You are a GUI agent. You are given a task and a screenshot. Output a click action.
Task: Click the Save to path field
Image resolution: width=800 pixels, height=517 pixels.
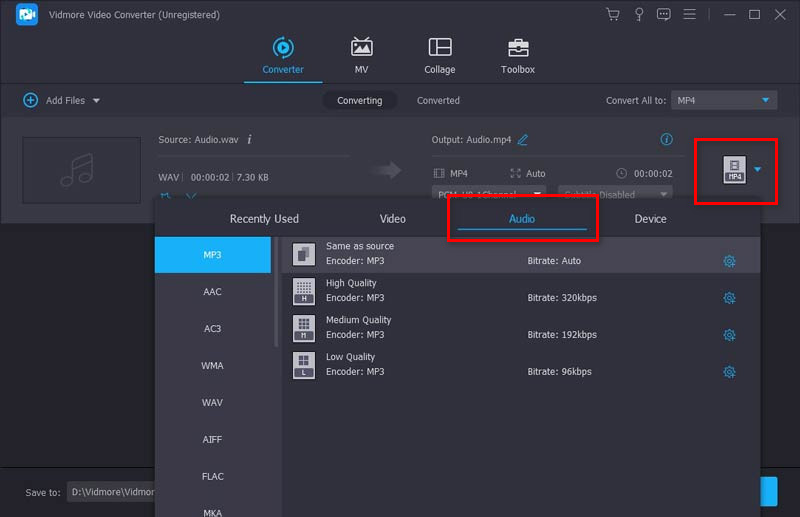click(111, 492)
